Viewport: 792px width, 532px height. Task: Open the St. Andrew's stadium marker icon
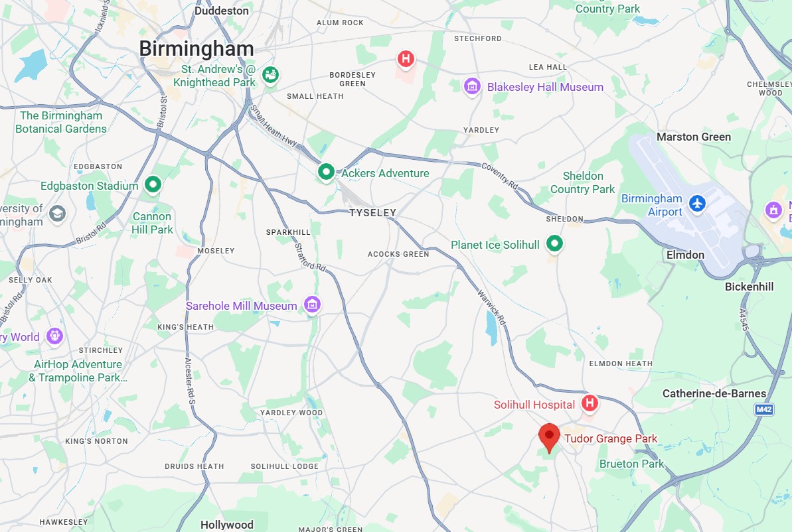(x=272, y=76)
